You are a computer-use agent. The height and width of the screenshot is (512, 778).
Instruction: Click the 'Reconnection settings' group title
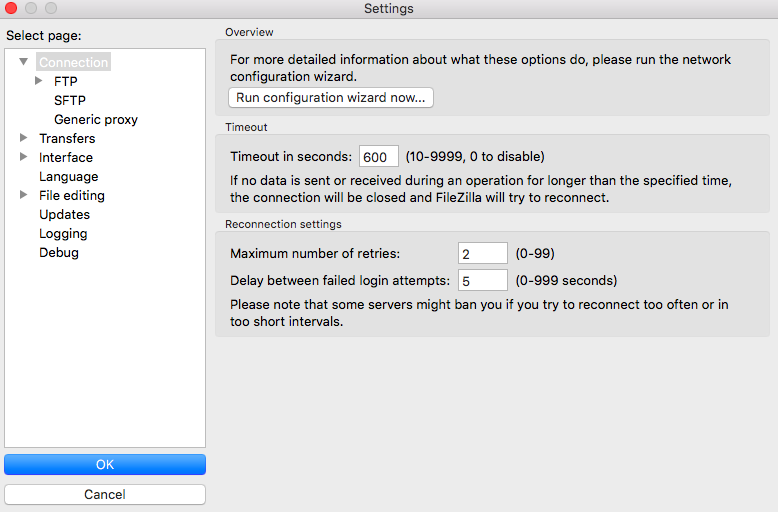pyautogui.click(x=283, y=224)
